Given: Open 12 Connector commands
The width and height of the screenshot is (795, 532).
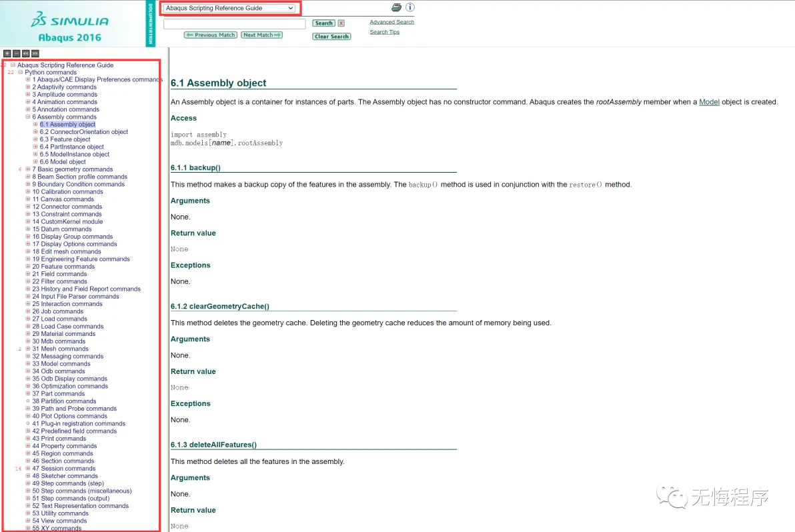Looking at the screenshot, I should [67, 207].
